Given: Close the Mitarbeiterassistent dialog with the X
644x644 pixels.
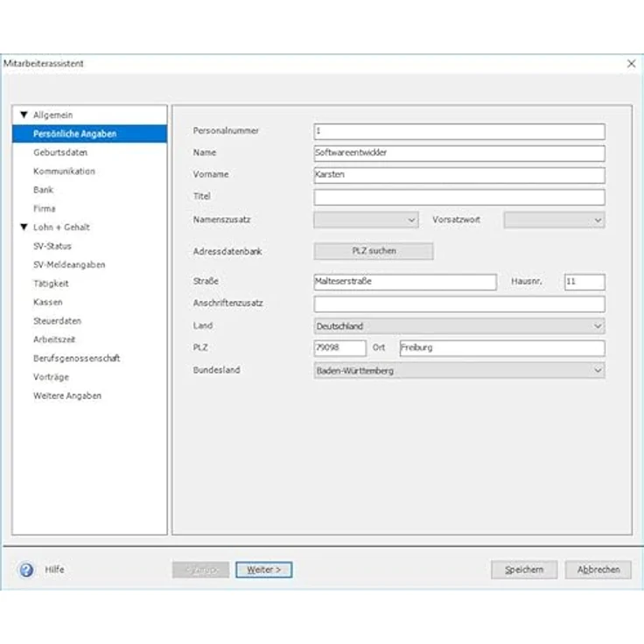Looking at the screenshot, I should pyautogui.click(x=631, y=64).
